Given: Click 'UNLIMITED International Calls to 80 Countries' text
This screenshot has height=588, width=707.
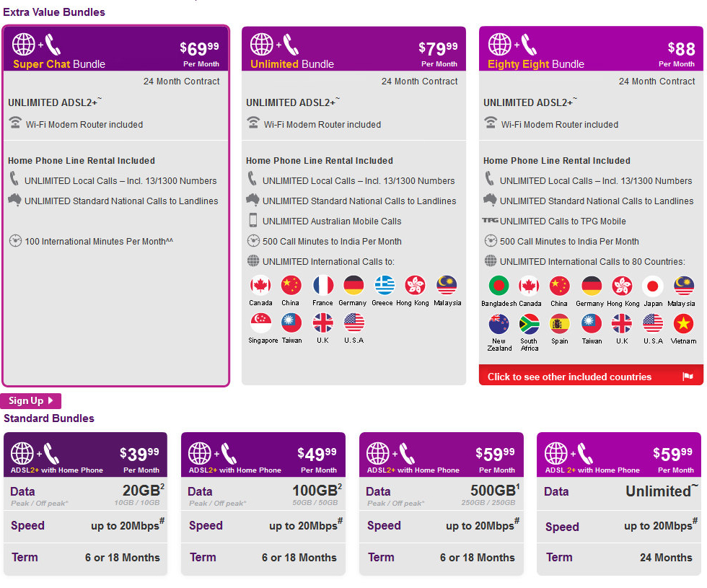Looking at the screenshot, I should pos(592,261).
